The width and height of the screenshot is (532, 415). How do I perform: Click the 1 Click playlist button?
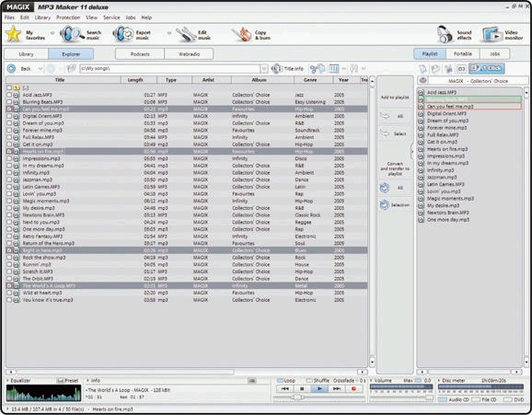[487, 68]
